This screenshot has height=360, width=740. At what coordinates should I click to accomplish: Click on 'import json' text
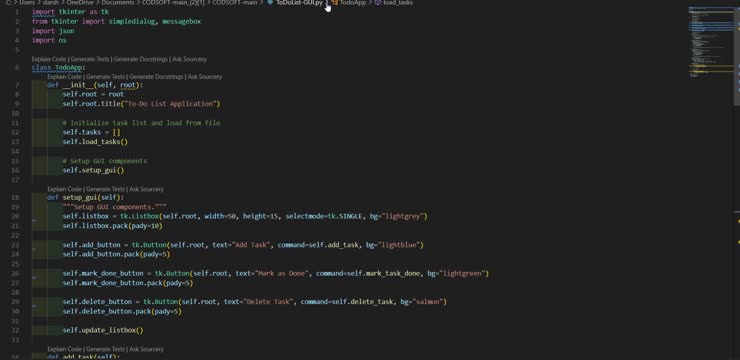(x=53, y=31)
